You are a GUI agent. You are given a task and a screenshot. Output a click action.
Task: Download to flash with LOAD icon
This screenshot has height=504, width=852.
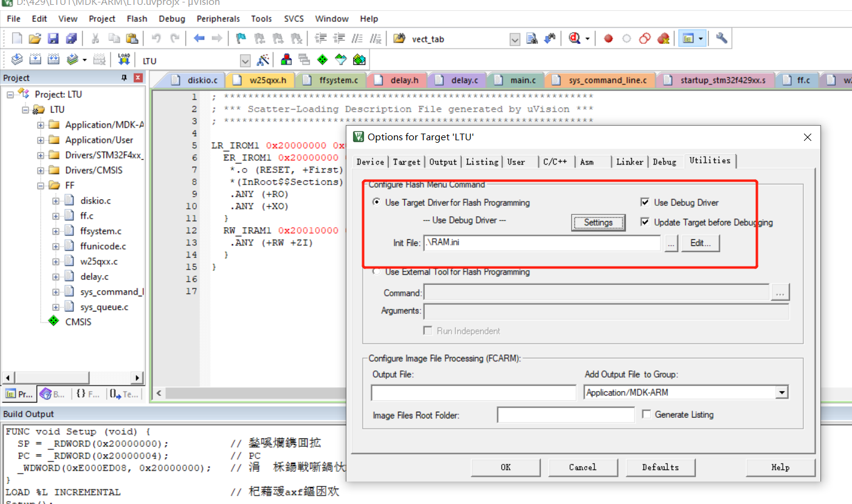click(x=124, y=60)
